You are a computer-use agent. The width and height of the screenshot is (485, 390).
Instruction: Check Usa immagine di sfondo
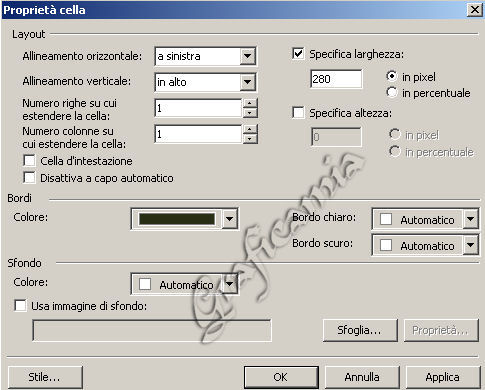[20, 305]
